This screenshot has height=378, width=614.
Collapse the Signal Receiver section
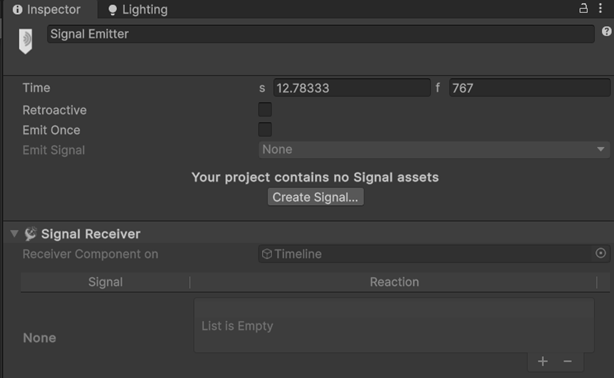14,234
